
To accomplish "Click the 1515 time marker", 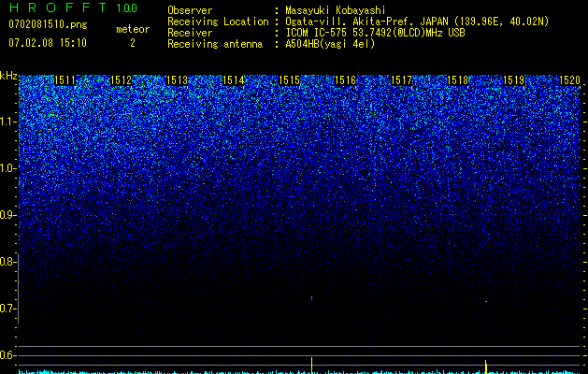I will tap(290, 80).
